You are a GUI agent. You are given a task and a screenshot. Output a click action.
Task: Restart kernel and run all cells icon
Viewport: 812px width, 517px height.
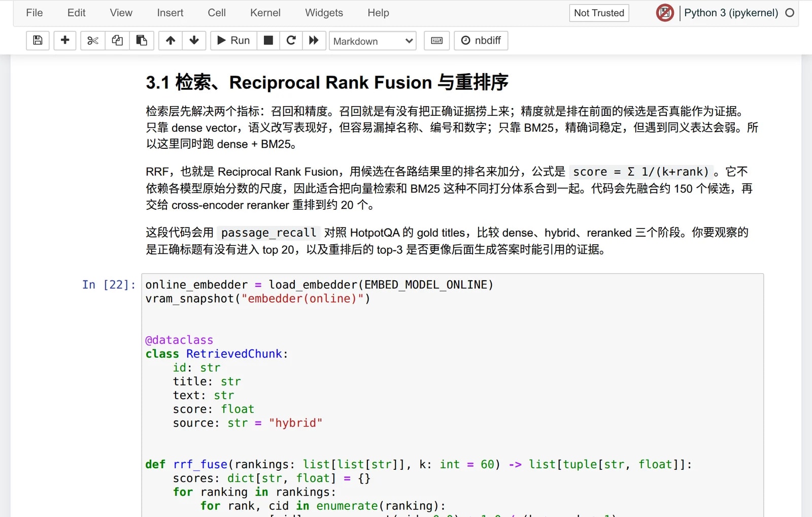(x=314, y=41)
